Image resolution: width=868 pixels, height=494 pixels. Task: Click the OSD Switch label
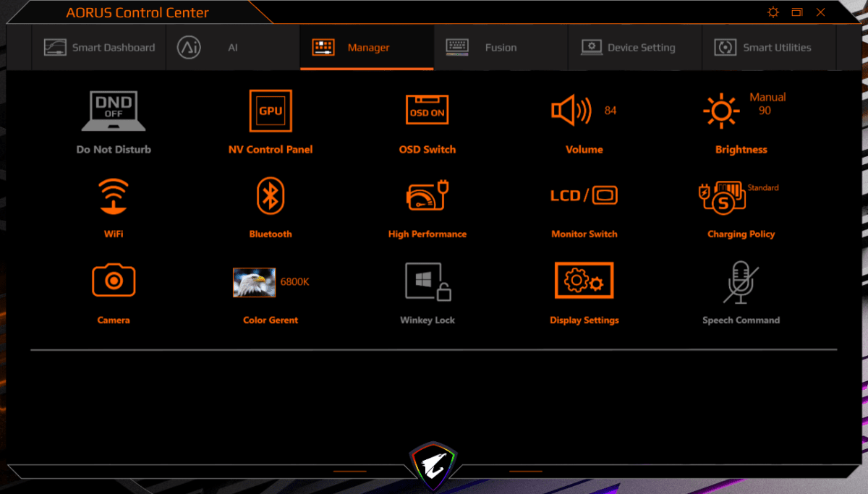427,150
